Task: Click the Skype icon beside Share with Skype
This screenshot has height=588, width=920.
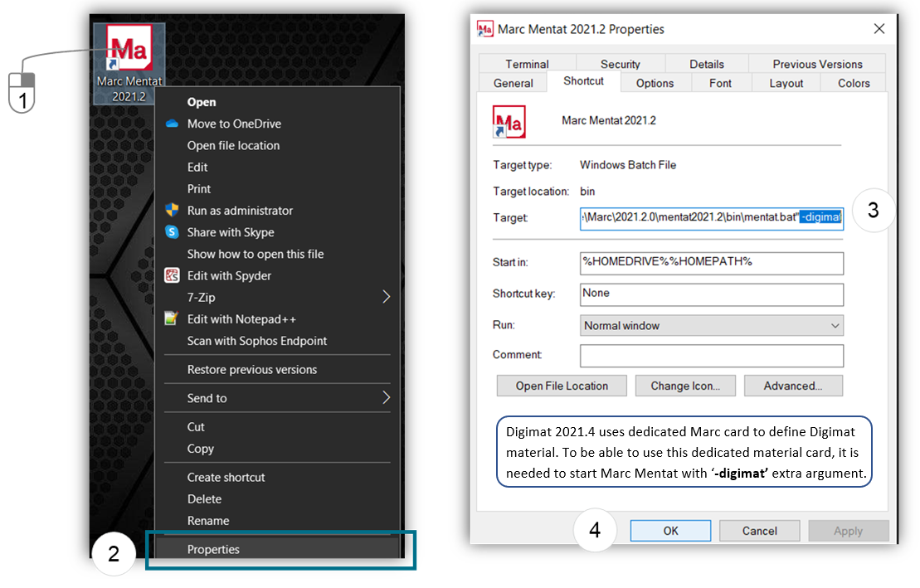Action: pos(172,232)
